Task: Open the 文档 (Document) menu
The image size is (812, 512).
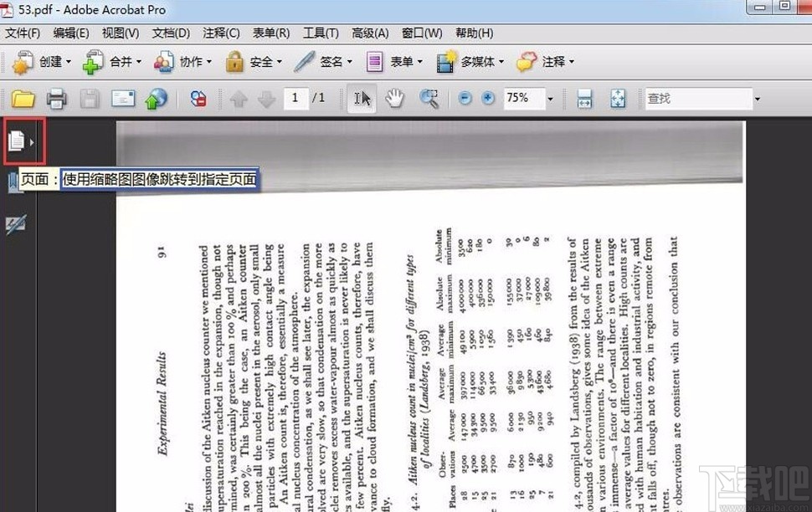Action: (x=173, y=33)
